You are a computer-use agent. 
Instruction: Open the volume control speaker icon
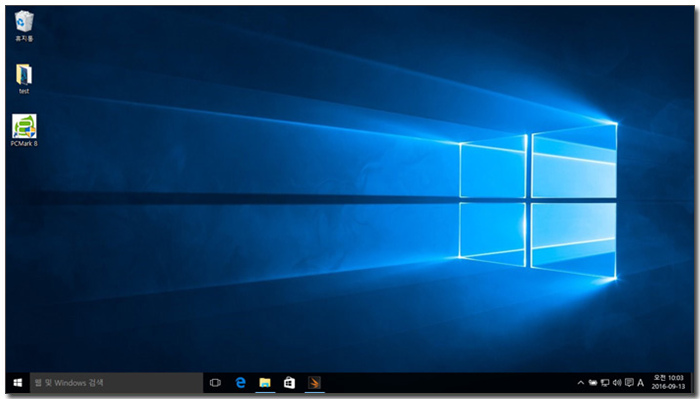(x=617, y=383)
